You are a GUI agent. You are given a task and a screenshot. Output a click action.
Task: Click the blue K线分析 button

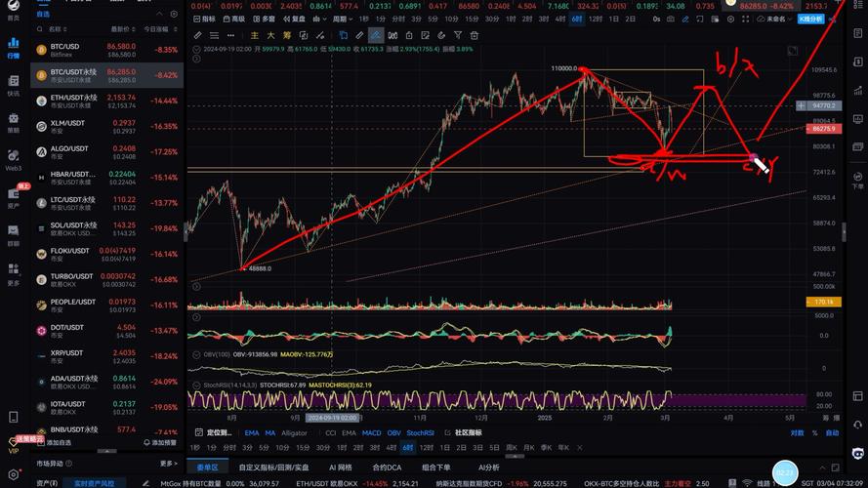click(811, 19)
